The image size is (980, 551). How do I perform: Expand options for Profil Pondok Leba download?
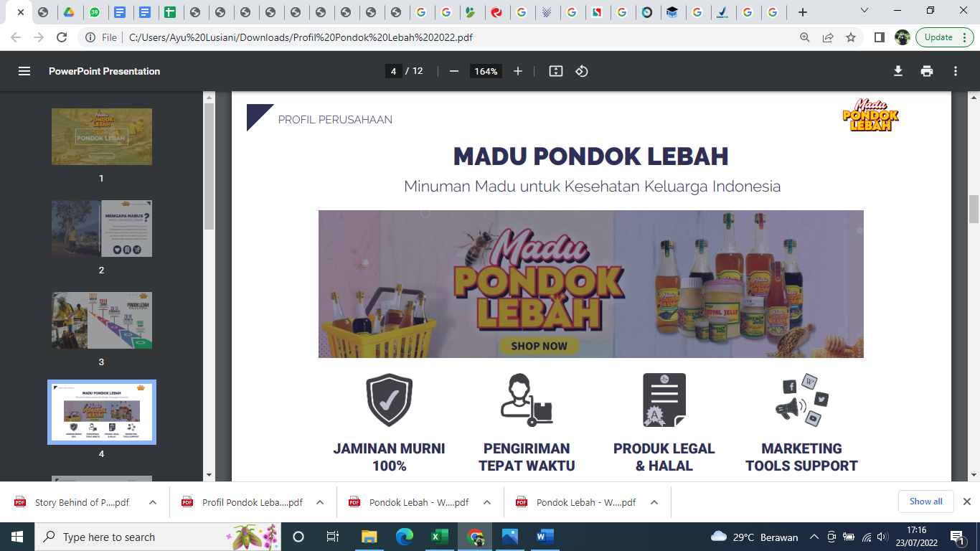pos(320,502)
